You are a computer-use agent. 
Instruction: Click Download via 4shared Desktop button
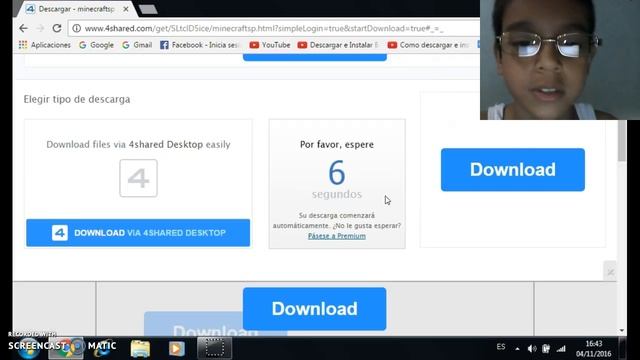coord(138,233)
